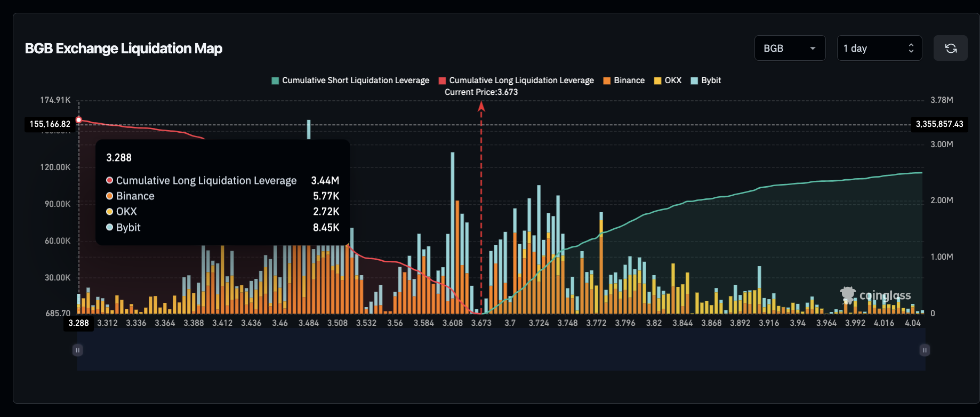Toggle the Bybit legend series

(x=705, y=81)
